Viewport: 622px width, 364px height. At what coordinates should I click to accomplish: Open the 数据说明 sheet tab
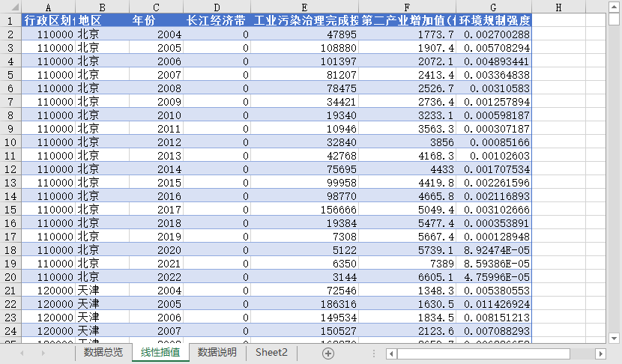[x=217, y=352]
